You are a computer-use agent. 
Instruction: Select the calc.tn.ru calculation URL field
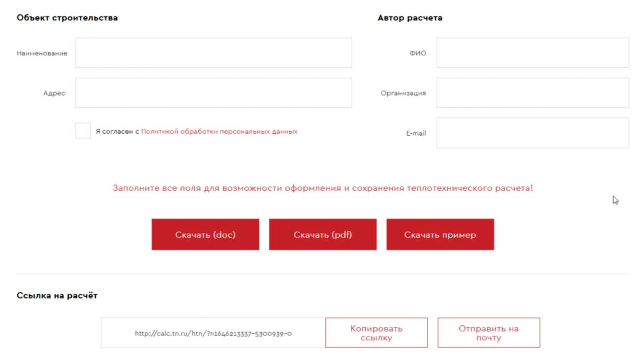pyautogui.click(x=213, y=333)
